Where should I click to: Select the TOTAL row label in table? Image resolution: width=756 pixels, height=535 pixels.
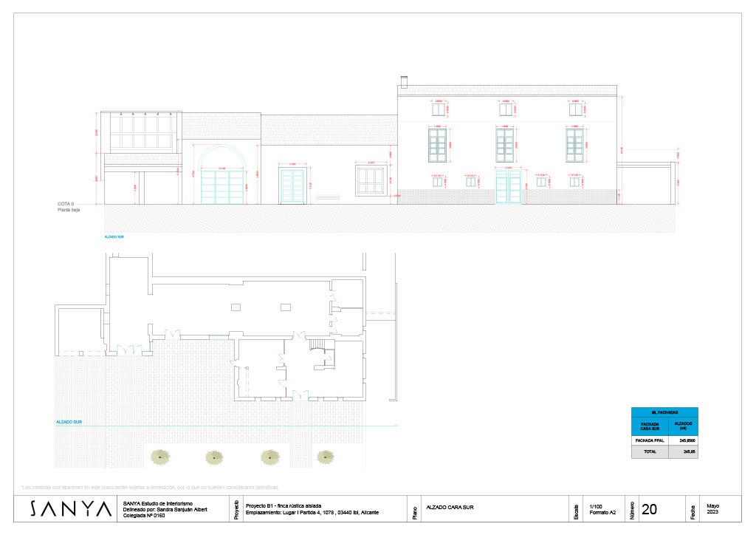649,451
